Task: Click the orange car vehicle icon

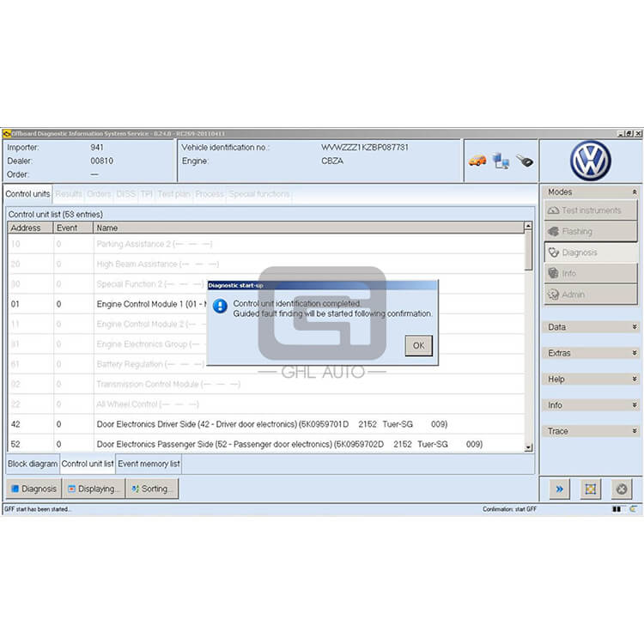Action: click(477, 161)
